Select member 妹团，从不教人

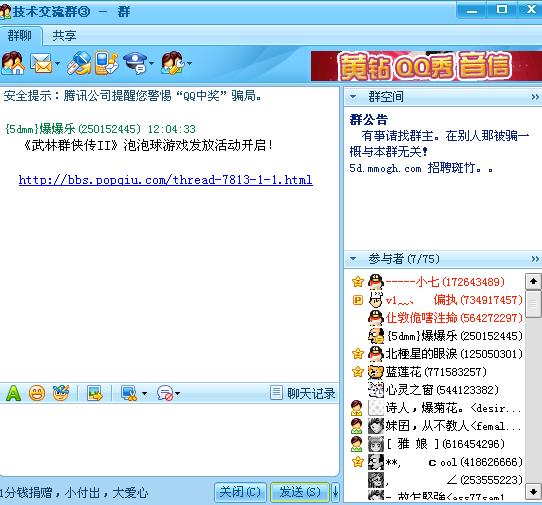point(453,426)
